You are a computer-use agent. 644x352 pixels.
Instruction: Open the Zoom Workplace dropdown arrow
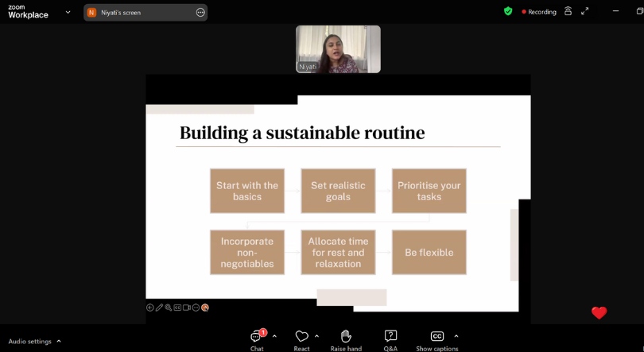[68, 12]
